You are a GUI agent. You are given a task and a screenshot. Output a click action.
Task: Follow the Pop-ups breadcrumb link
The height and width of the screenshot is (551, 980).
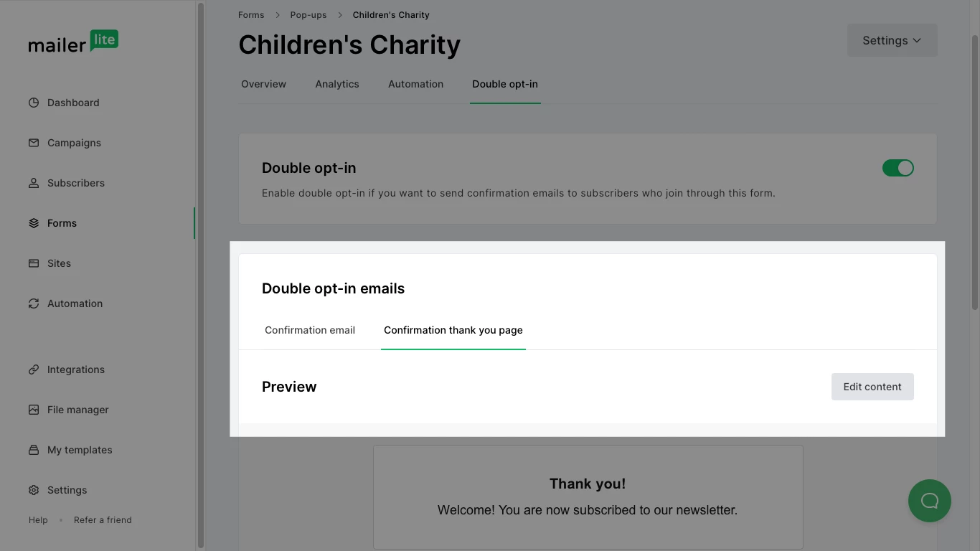point(308,15)
